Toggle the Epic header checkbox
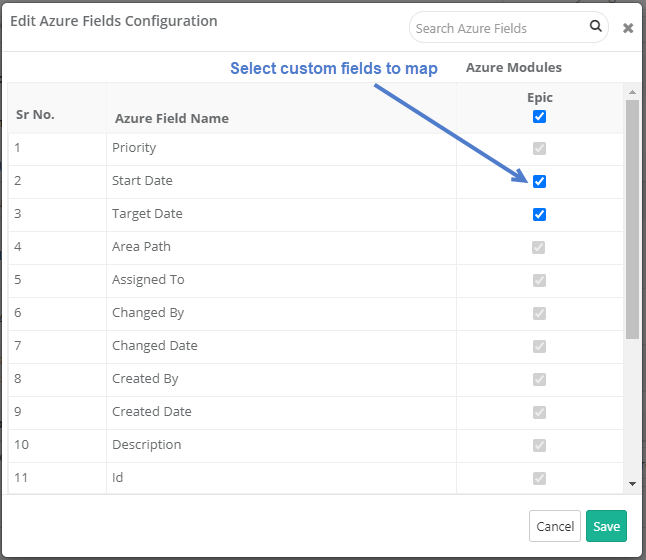 point(539,117)
